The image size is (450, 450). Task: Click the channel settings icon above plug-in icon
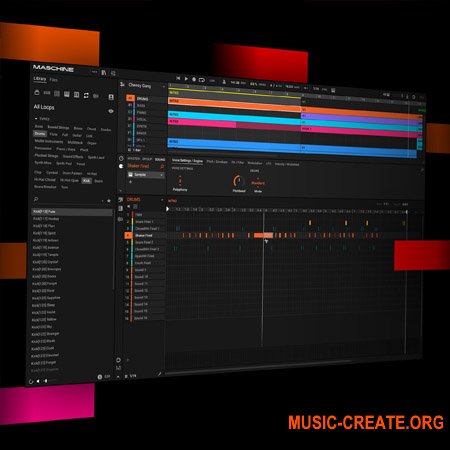pos(121,159)
